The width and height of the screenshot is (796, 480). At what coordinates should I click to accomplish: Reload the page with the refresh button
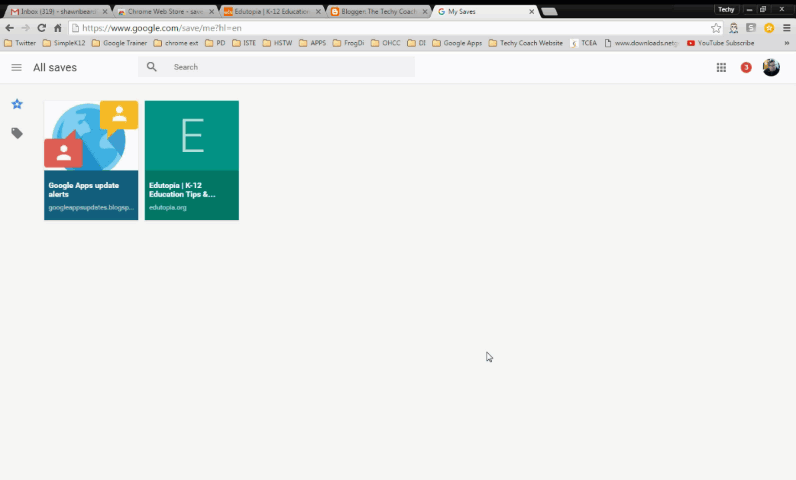pos(41,28)
